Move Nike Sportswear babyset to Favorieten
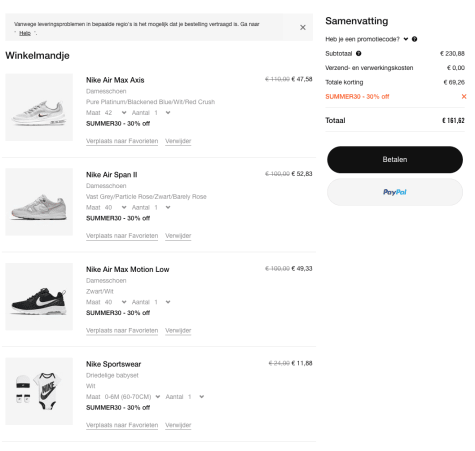The image size is (475, 451). click(x=122, y=425)
